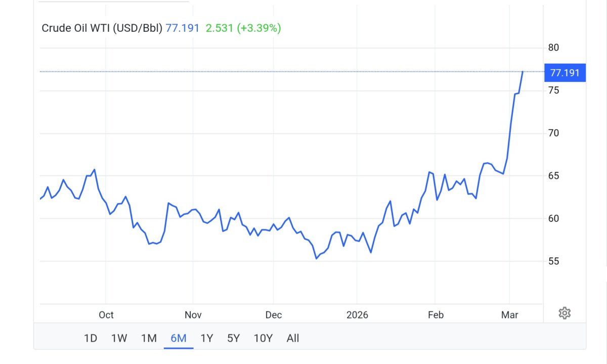Click the Mar label on the time axis

click(x=510, y=315)
